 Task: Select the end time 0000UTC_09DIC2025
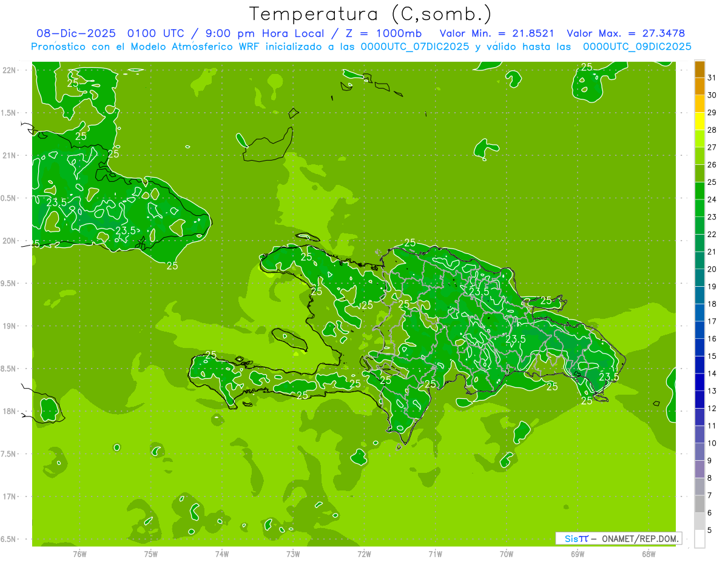[636, 47]
